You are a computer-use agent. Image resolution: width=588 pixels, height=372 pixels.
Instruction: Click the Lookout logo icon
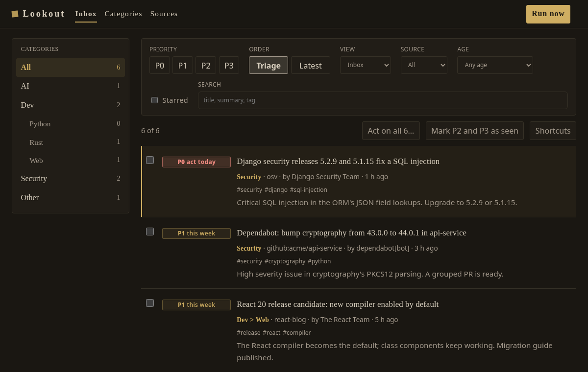[15, 14]
